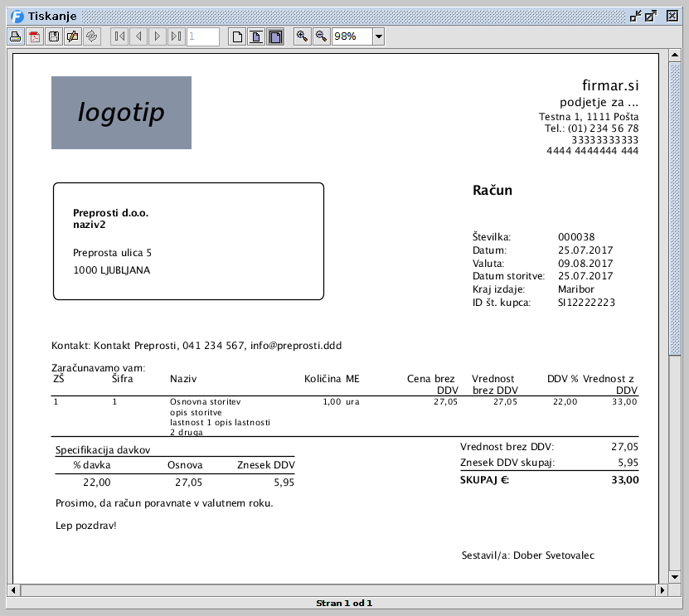The height and width of the screenshot is (616, 689).
Task: Zoom out with the magnifier minus icon
Action: coord(322,36)
